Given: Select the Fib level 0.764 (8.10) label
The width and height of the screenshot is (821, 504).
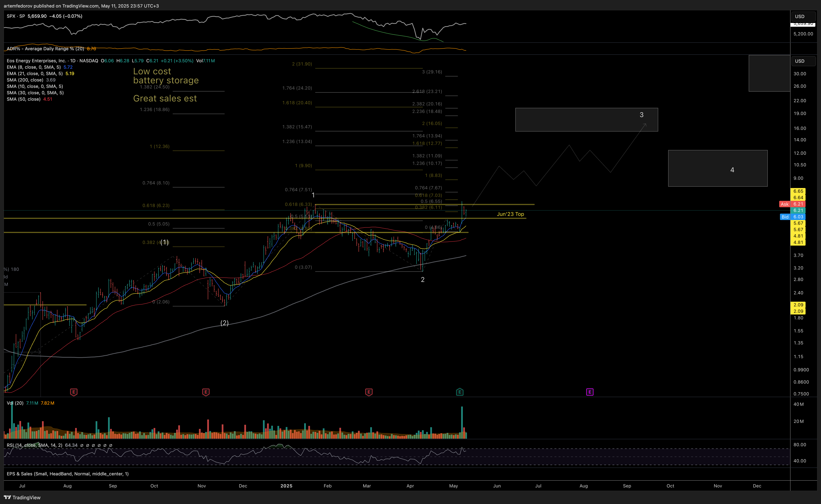Looking at the screenshot, I should [156, 183].
